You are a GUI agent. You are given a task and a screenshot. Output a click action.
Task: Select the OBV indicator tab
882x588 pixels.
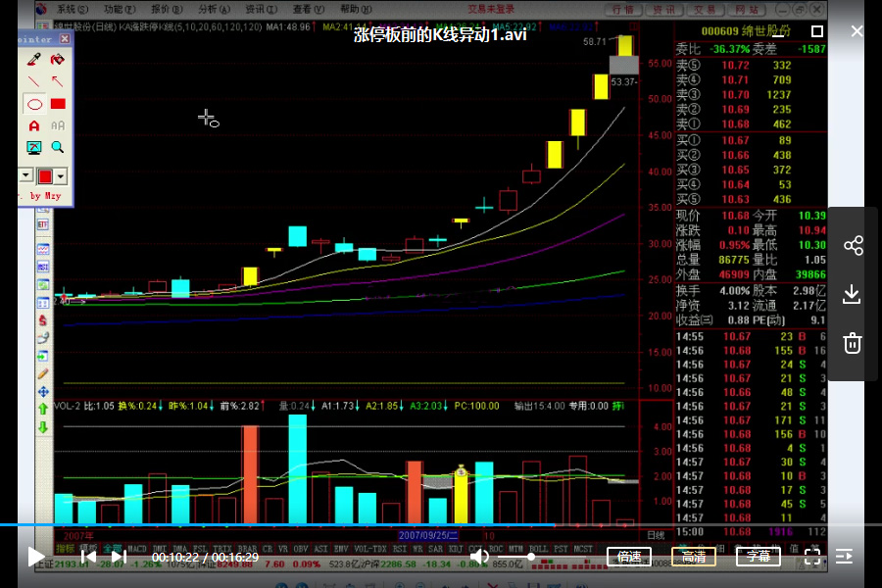click(x=301, y=548)
